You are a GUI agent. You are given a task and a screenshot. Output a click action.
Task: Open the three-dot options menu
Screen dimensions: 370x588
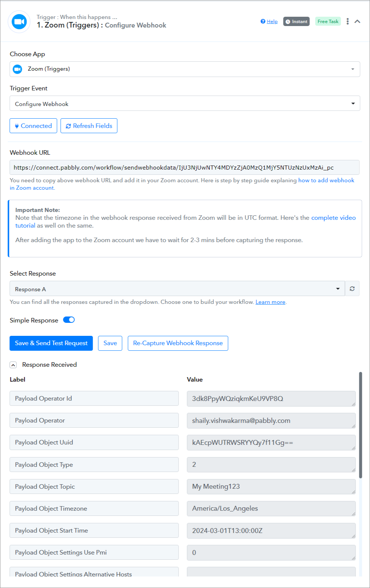[348, 22]
